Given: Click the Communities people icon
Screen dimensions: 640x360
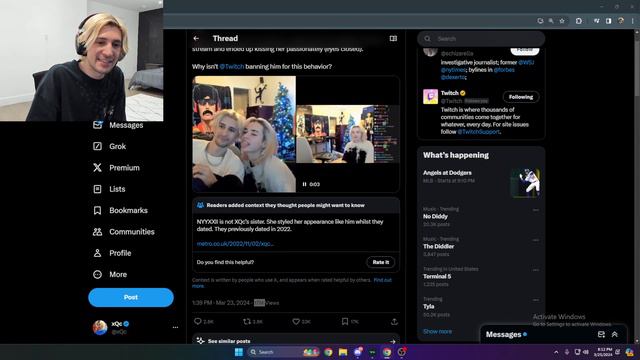Looking at the screenshot, I should [97, 232].
